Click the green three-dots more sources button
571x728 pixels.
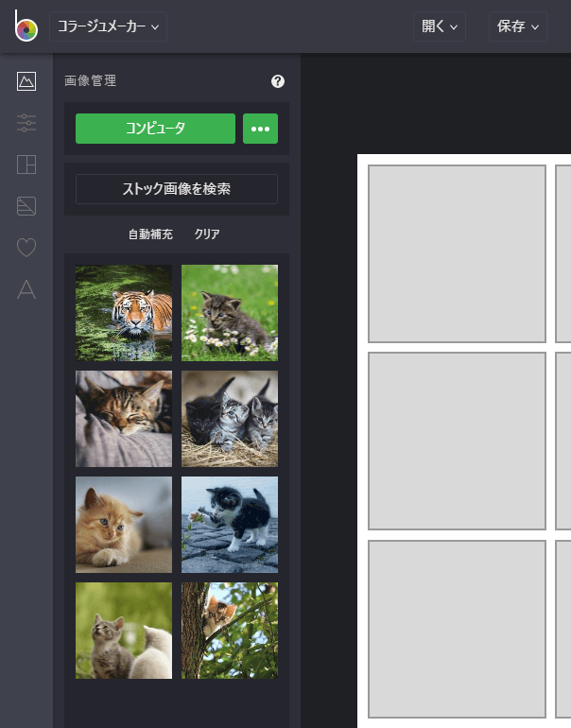pos(260,129)
